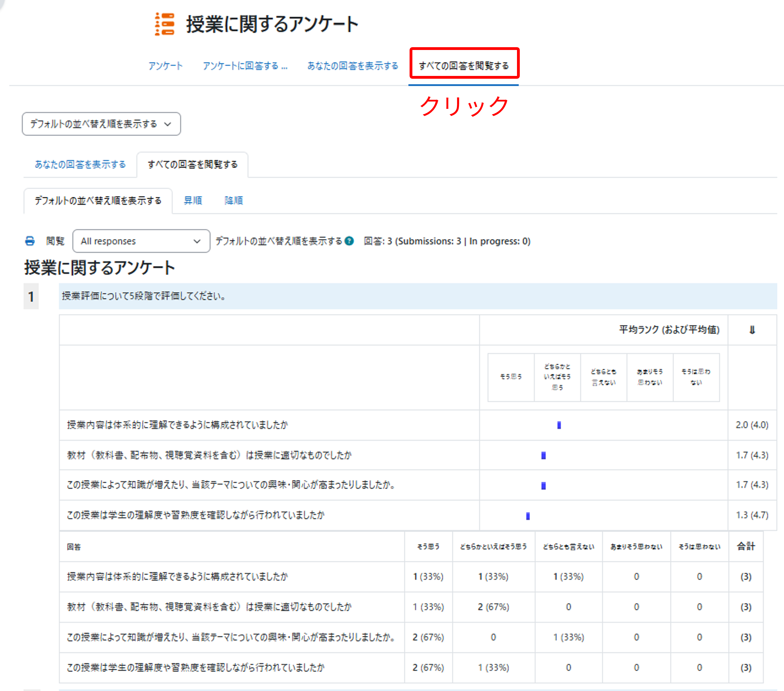Screen dimensions: 784x691
Task: Click the そう思う scale header in chart
Action: [511, 377]
